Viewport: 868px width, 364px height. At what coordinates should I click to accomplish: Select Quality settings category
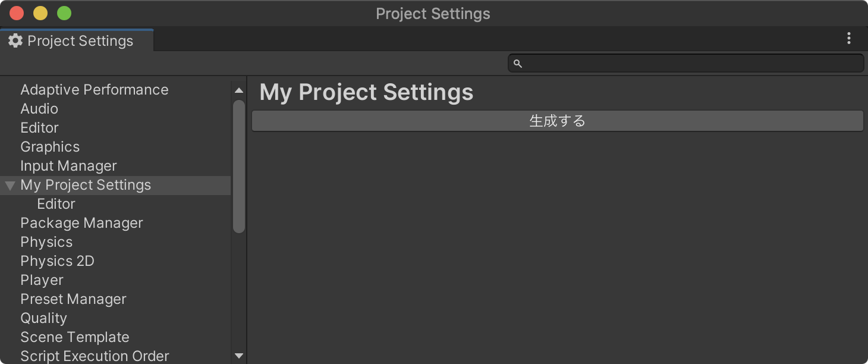pos(43,318)
